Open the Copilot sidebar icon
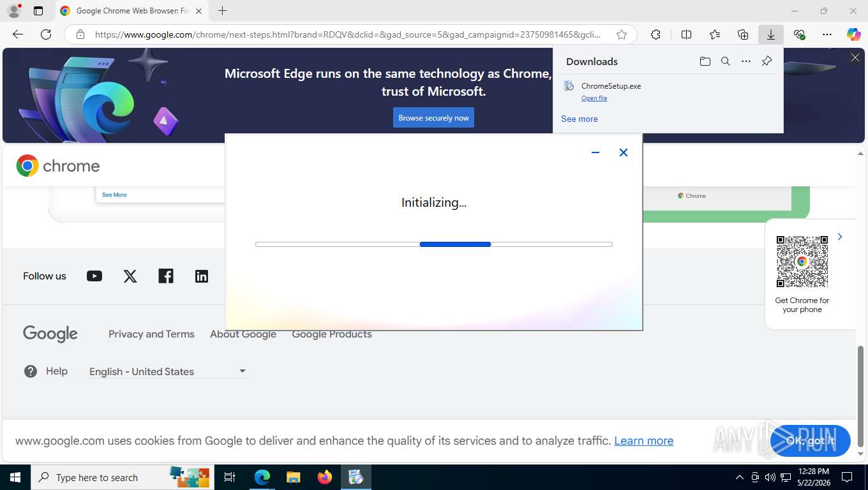Viewport: 868px width, 490px height. (854, 34)
